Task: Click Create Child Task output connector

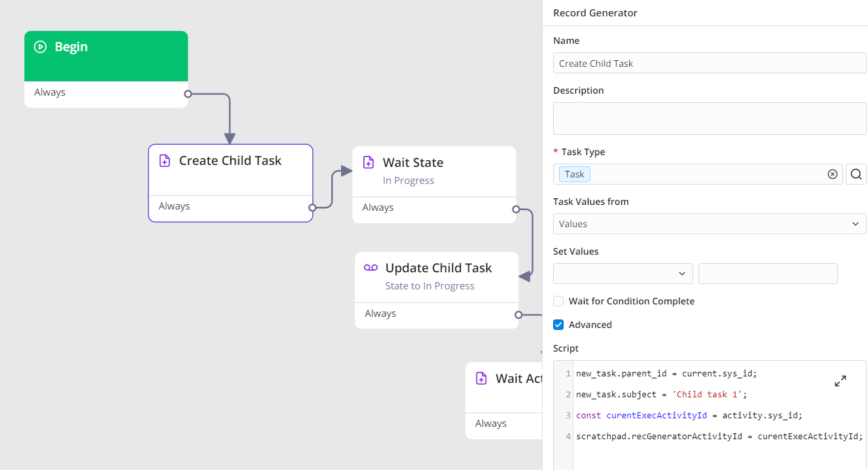Action: click(312, 207)
